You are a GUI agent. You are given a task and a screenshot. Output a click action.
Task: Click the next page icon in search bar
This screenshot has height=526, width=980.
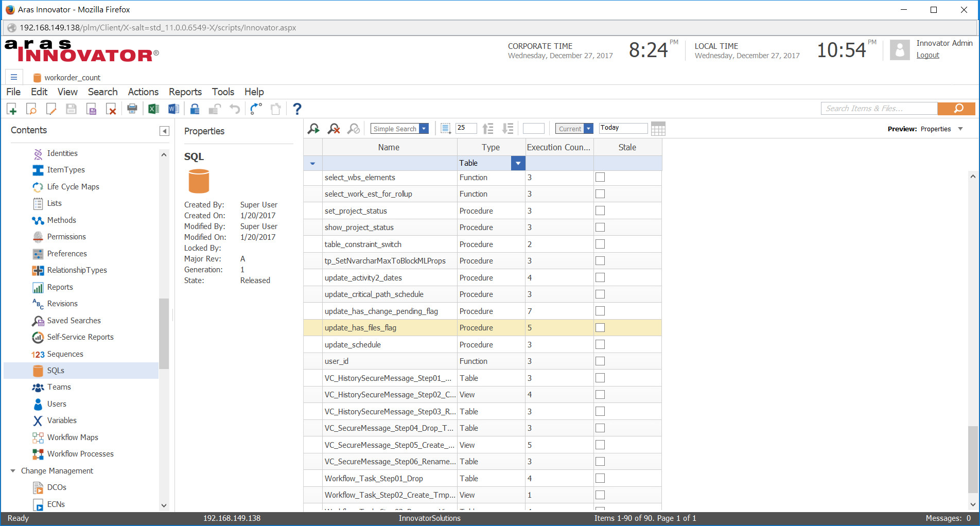point(508,129)
